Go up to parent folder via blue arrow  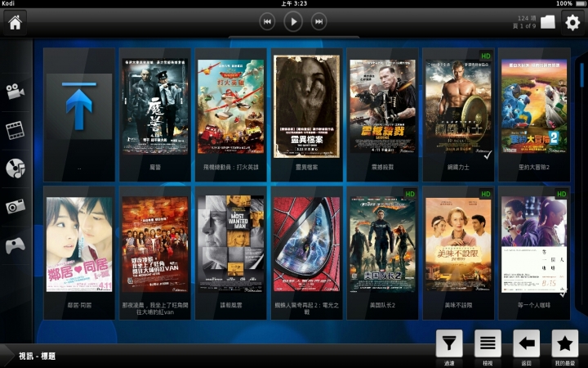[79, 106]
